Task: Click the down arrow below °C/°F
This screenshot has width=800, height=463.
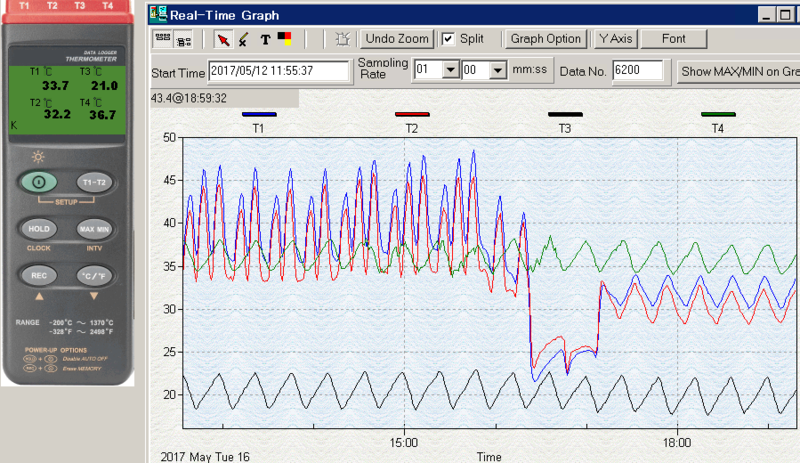Action: tap(94, 296)
